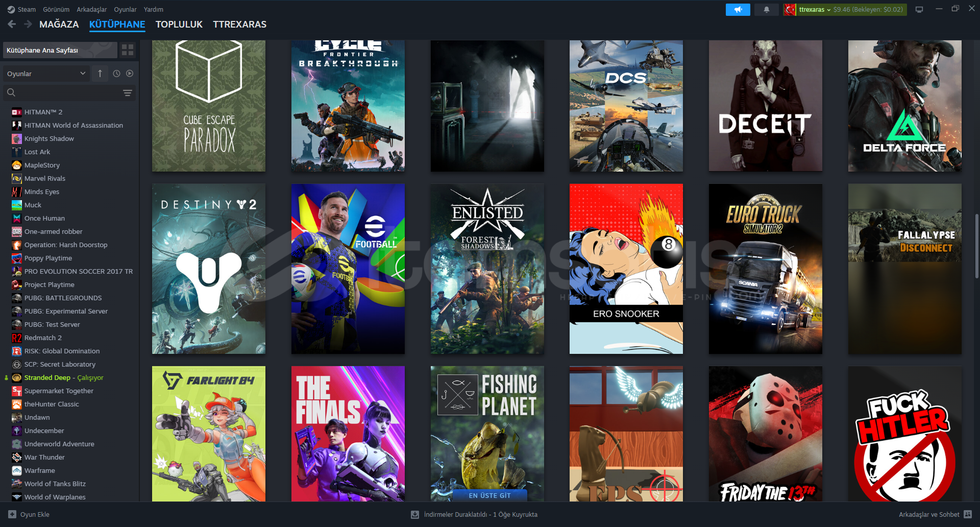Image resolution: width=980 pixels, height=527 pixels.
Task: Click Oyun Ekle at the bottom left
Action: tap(29, 514)
